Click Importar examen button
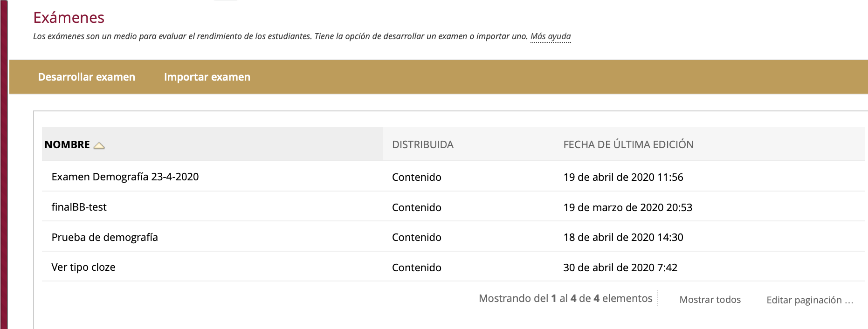This screenshot has width=868, height=329. [x=207, y=77]
